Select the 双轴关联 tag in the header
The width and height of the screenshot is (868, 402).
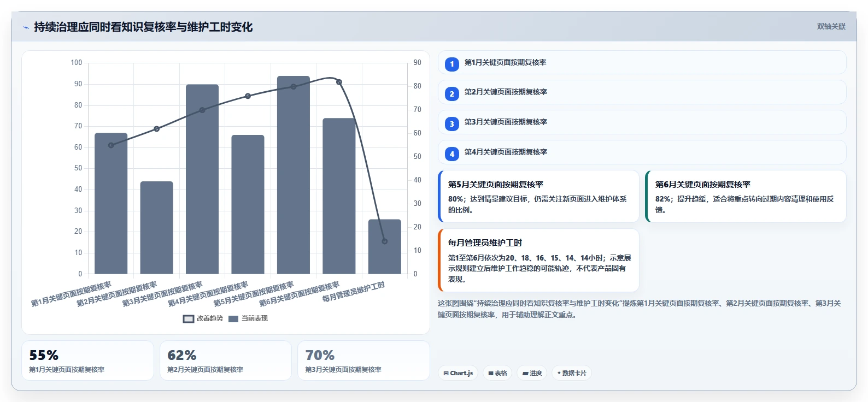coord(831,26)
